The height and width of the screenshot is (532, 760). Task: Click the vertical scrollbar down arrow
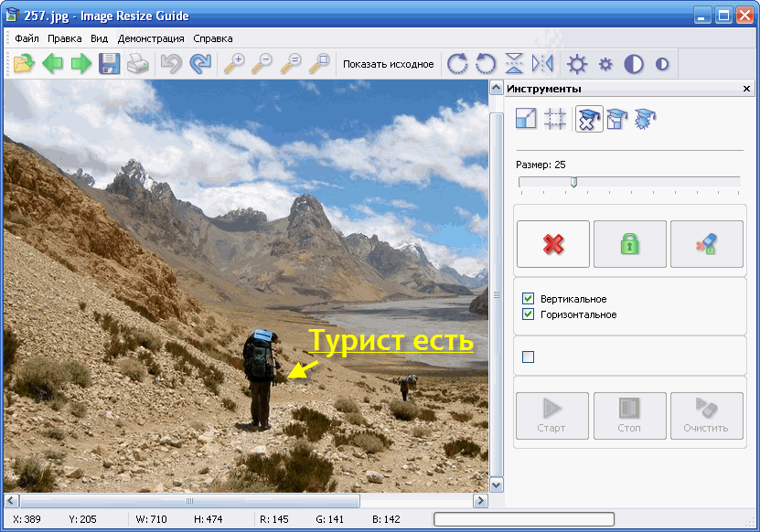click(x=497, y=485)
